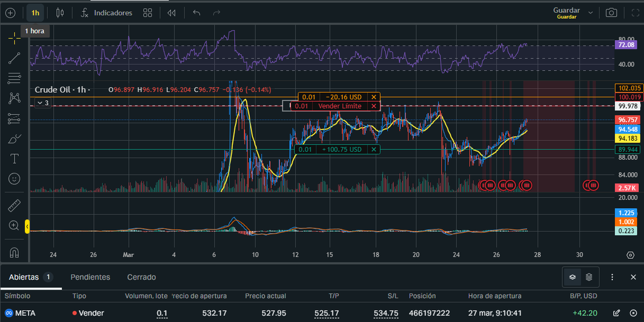Open the 1h timeframe selector
The width and height of the screenshot is (644, 322).
coord(35,13)
